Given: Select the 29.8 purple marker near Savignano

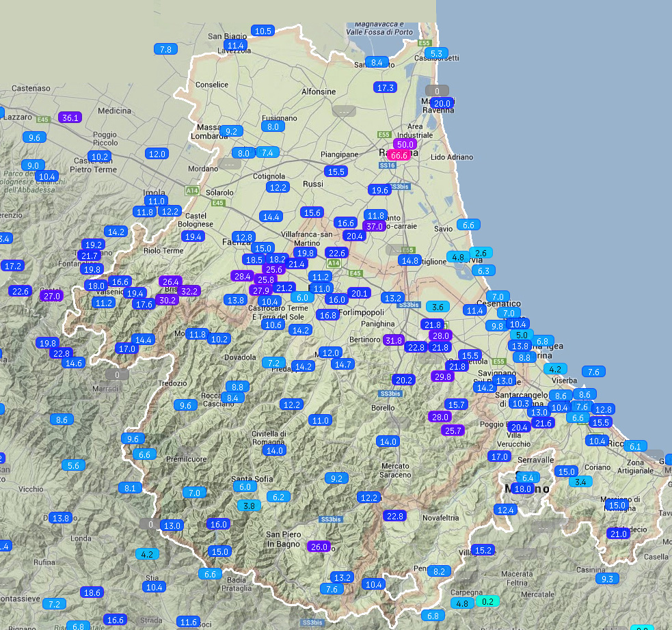Looking at the screenshot, I should point(443,376).
